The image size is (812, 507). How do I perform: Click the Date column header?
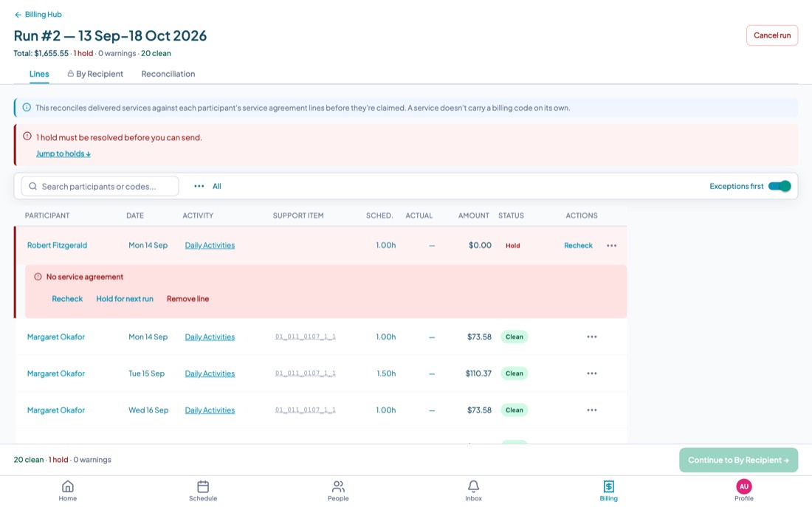[135, 215]
